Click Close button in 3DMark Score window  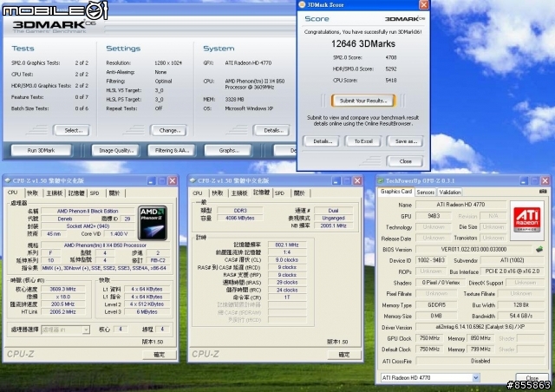(405, 161)
